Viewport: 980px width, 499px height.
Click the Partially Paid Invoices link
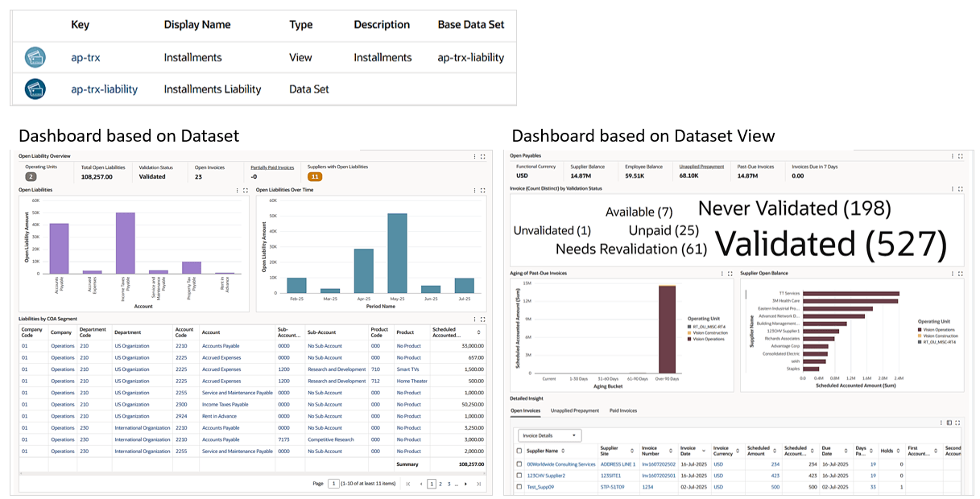coord(273,166)
